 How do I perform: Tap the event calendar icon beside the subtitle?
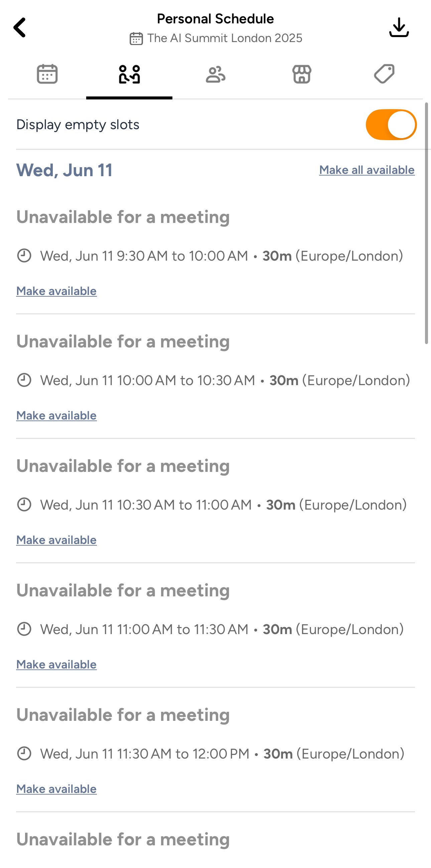point(136,38)
